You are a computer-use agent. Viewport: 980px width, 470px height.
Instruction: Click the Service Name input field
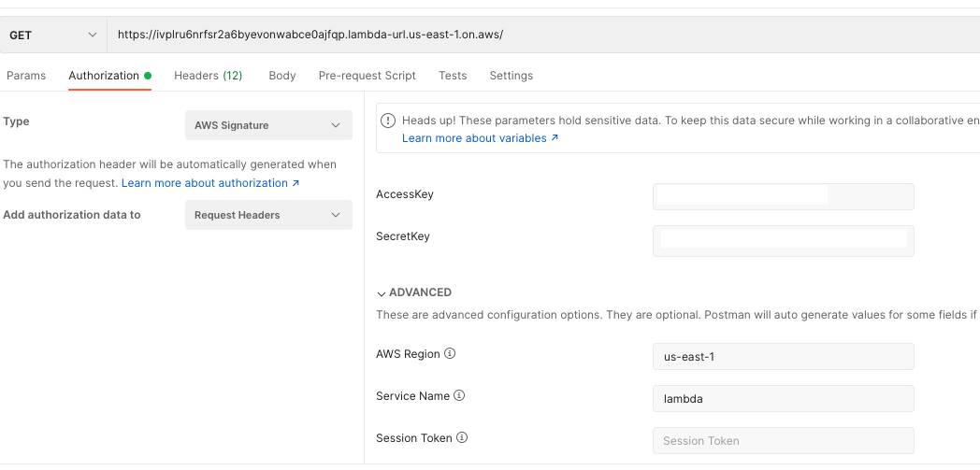coord(783,399)
